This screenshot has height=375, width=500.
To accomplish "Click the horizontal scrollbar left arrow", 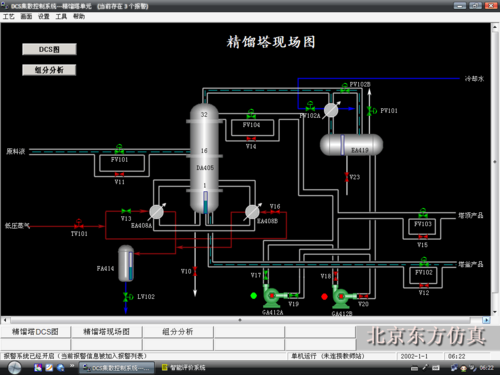I will pyautogui.click(x=5, y=320).
